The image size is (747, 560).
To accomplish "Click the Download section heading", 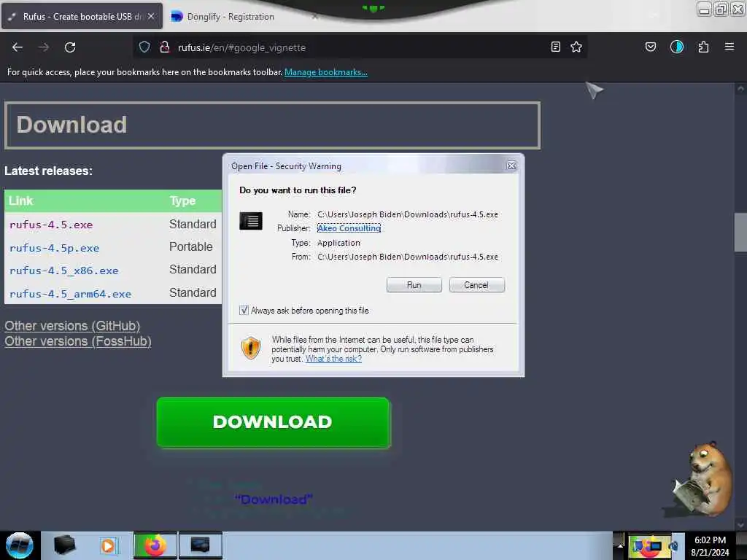I will coord(72,125).
